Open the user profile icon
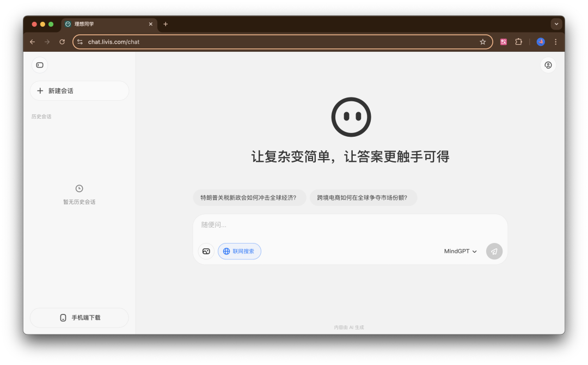This screenshot has height=365, width=588. [548, 65]
